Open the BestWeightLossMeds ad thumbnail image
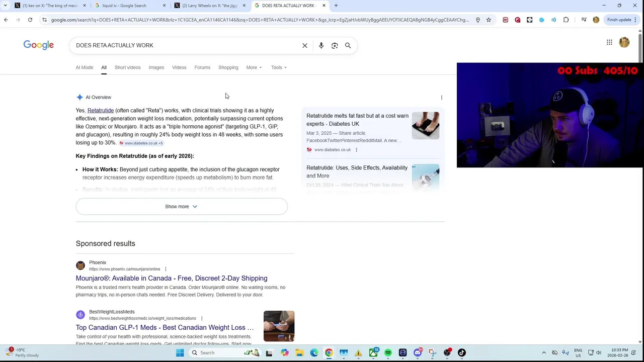The width and height of the screenshot is (644, 362). (x=279, y=326)
